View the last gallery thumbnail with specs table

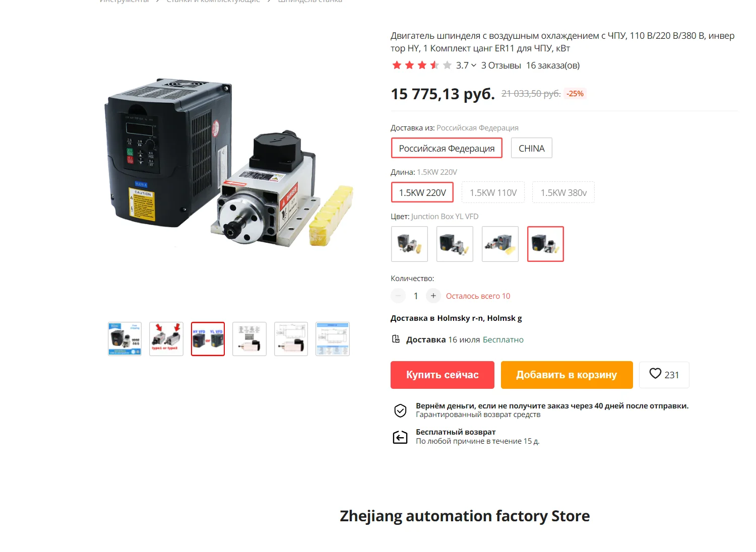click(333, 339)
